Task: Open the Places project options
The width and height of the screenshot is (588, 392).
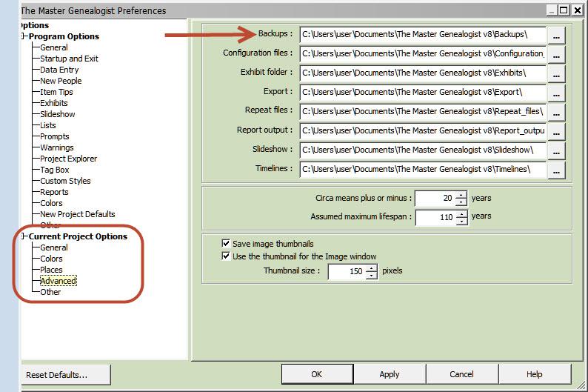Action: 51,270
